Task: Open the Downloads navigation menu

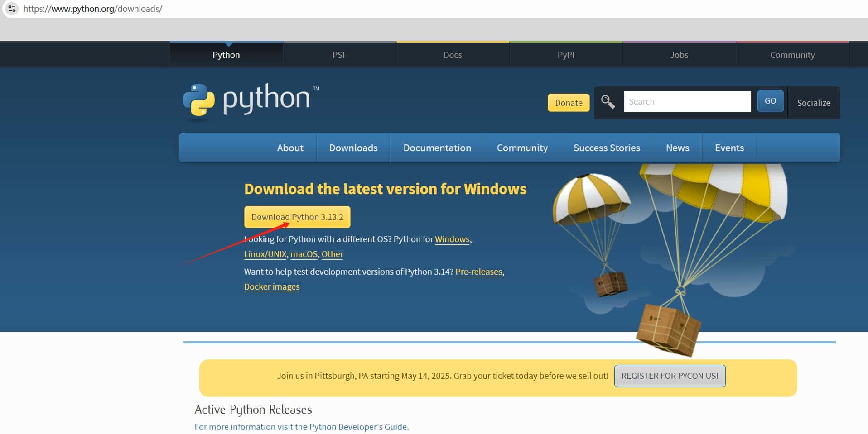Action: coord(353,148)
